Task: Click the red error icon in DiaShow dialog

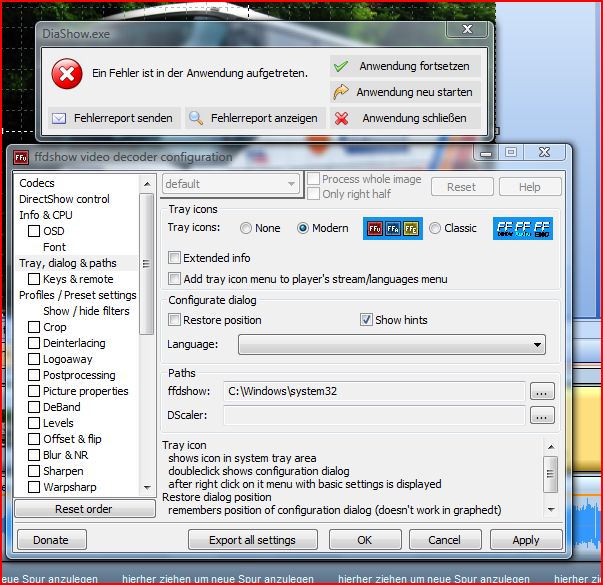Action: (67, 73)
